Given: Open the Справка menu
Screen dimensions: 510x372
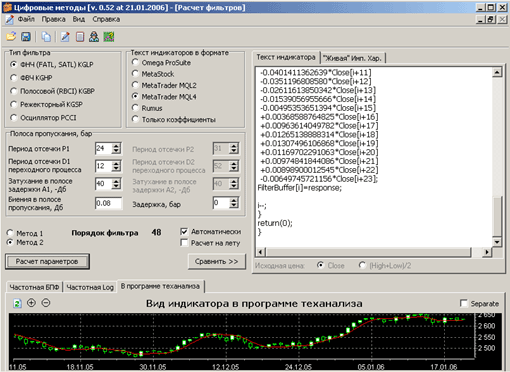Looking at the screenshot, I should coord(106,19).
